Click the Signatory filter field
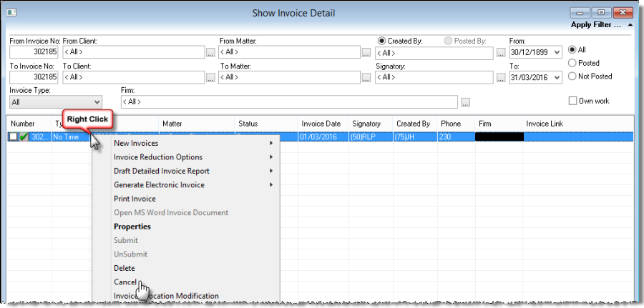The image size is (644, 308). tap(434, 77)
